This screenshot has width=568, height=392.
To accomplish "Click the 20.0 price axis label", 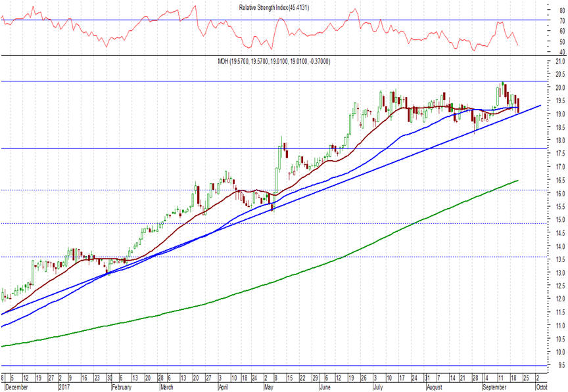I will coord(561,87).
